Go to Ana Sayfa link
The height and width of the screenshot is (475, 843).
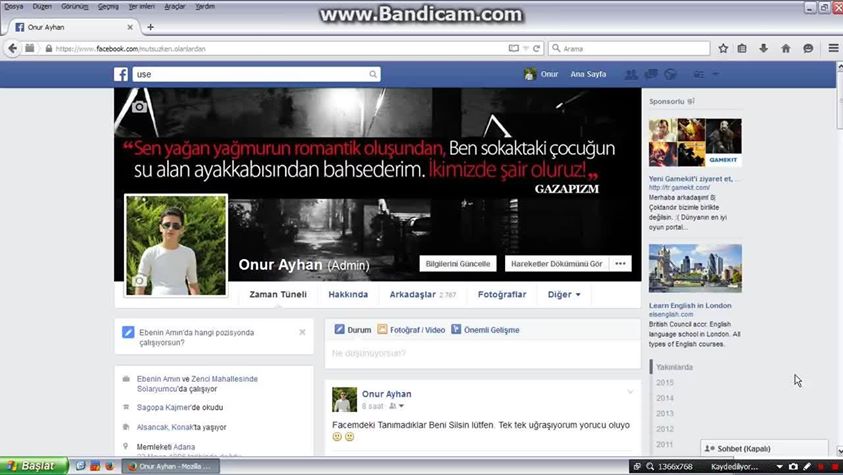click(588, 74)
